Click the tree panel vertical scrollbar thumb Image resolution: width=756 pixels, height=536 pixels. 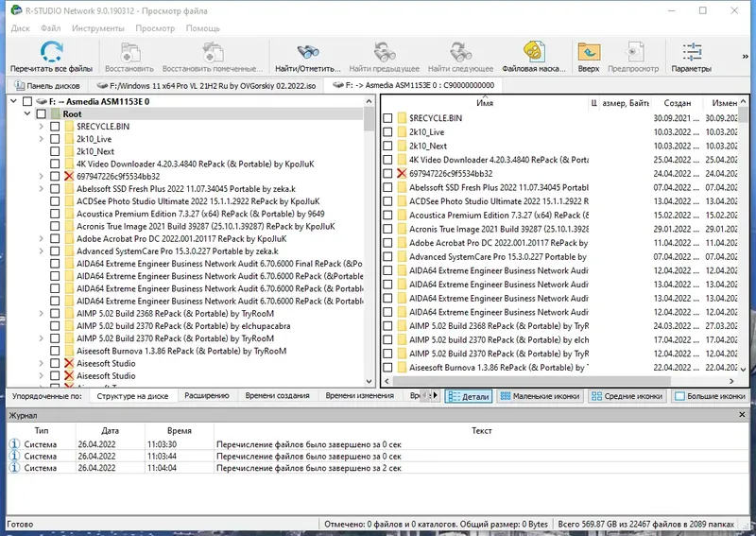pyautogui.click(x=369, y=118)
